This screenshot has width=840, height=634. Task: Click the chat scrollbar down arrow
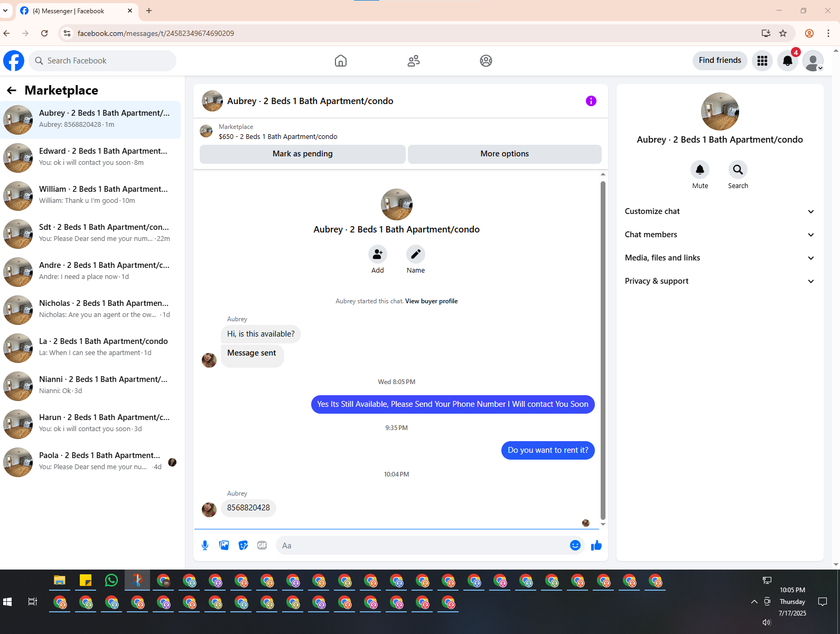click(603, 525)
